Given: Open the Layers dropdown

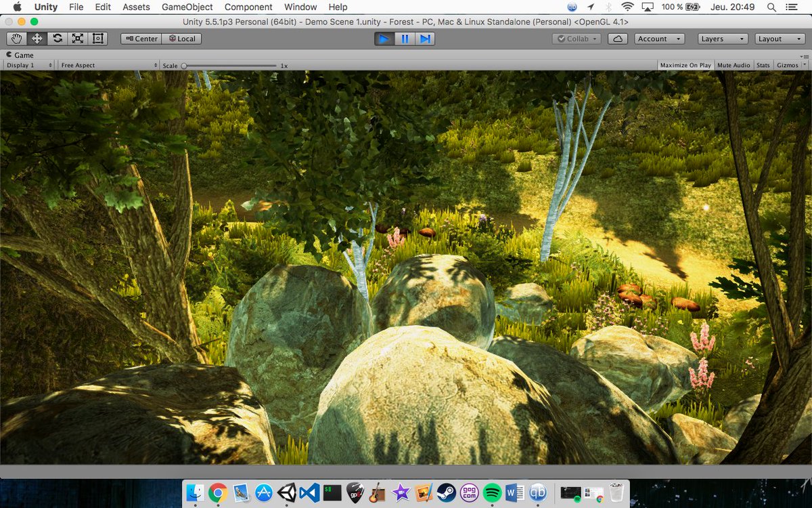Looking at the screenshot, I should pyautogui.click(x=723, y=39).
